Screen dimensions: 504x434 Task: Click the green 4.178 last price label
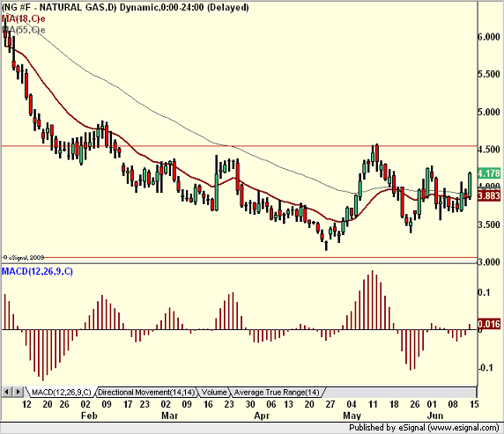pyautogui.click(x=489, y=173)
